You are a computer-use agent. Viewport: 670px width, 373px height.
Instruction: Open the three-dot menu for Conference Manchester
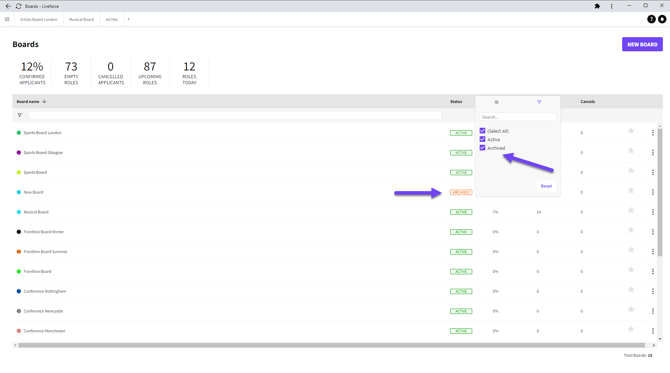tap(653, 331)
